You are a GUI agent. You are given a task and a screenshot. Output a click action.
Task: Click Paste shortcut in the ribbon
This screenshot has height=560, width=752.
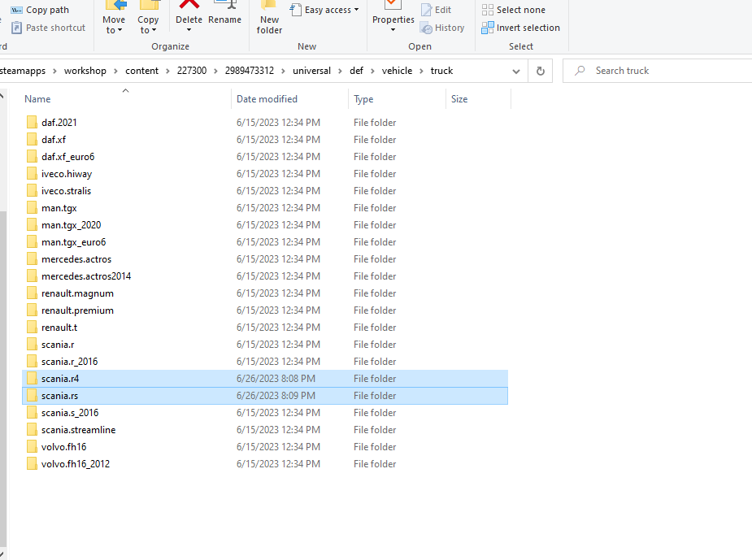click(x=49, y=28)
